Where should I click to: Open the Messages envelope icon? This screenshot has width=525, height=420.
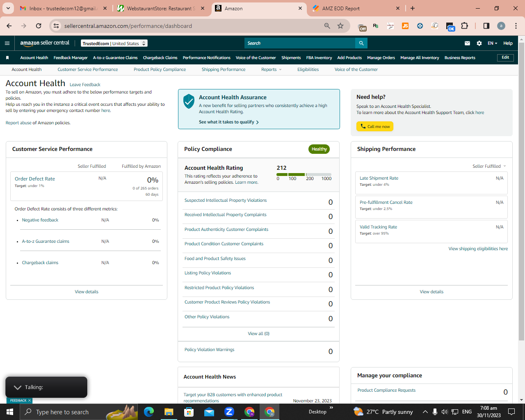pyautogui.click(x=467, y=43)
